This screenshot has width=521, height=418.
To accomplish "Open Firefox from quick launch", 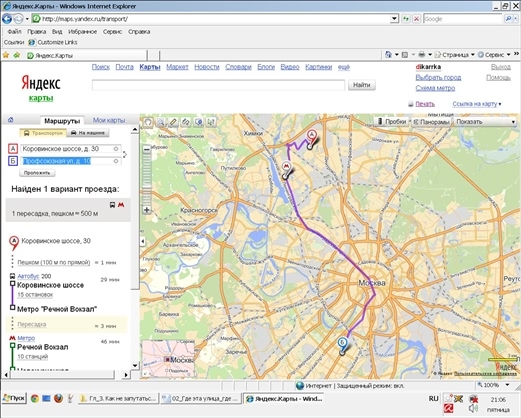I will point(58,398).
